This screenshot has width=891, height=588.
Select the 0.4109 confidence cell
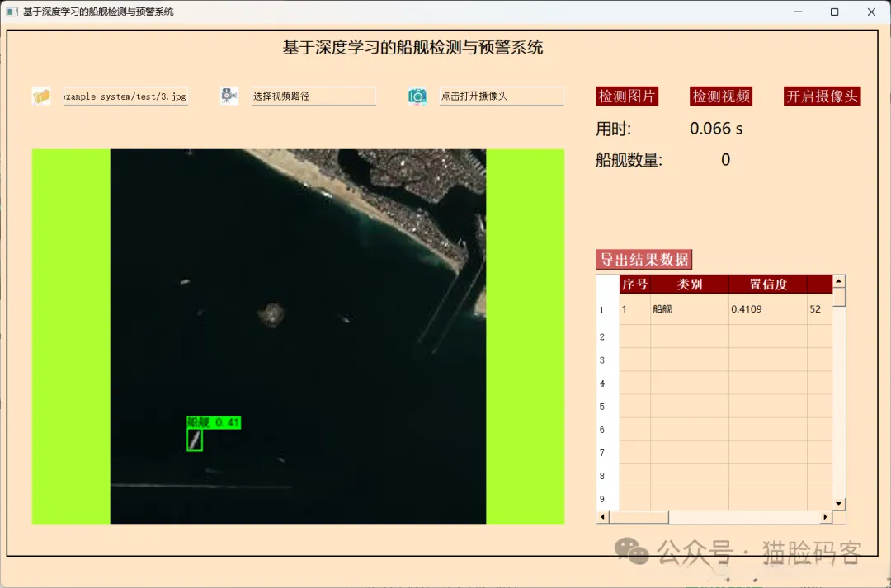click(767, 309)
